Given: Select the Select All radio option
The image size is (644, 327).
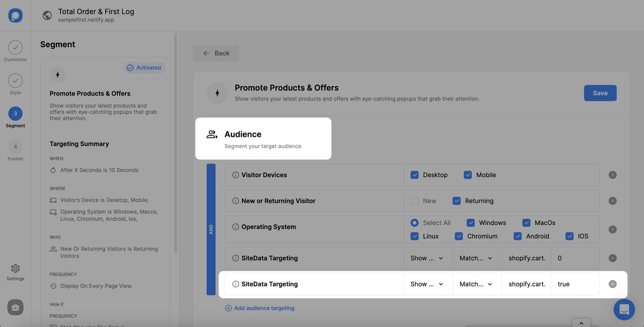Looking at the screenshot, I should [x=415, y=223].
